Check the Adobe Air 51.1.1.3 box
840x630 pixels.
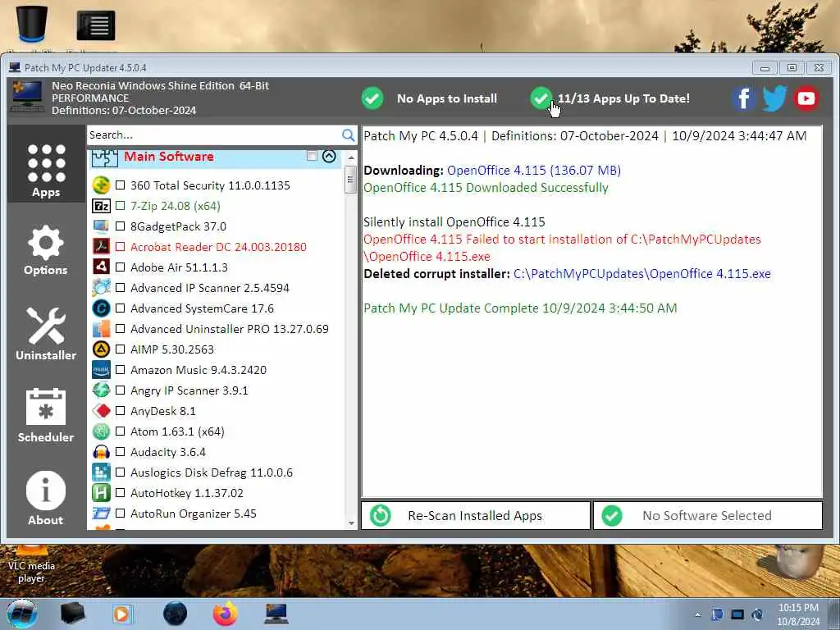[x=121, y=267]
